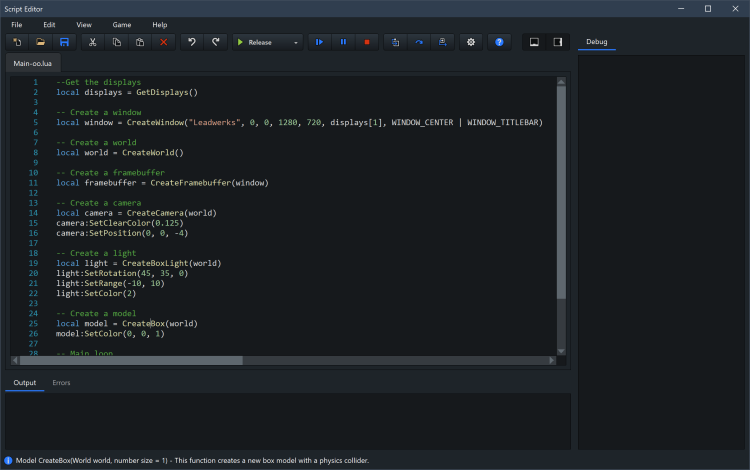This screenshot has height=470, width=750.
Task: Toggle the right debug side panel
Action: [558, 42]
